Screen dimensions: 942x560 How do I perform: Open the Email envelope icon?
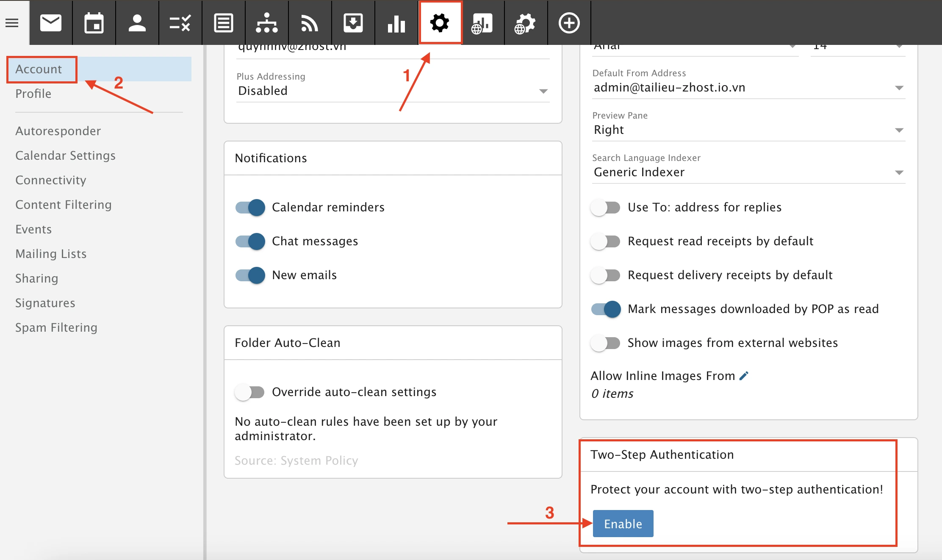[51, 23]
